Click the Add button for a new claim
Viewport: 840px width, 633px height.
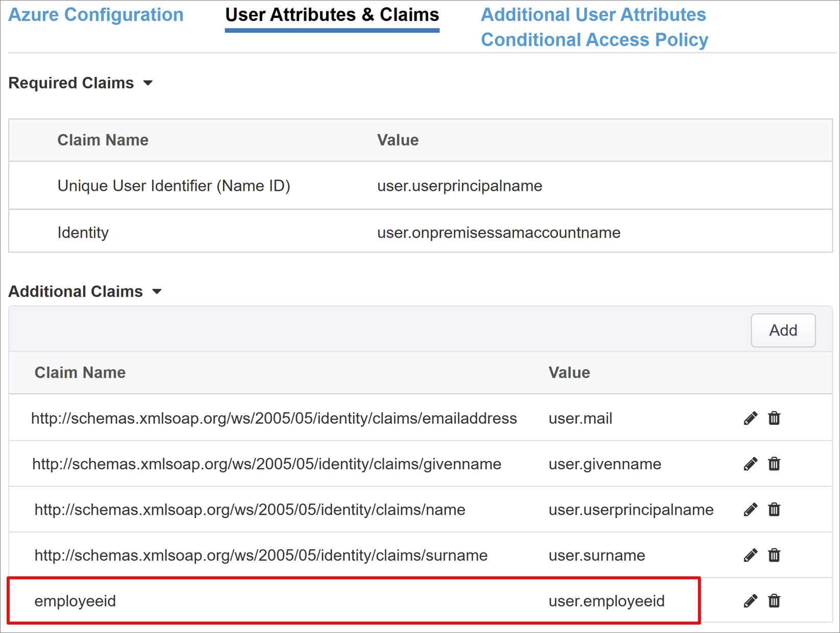[x=782, y=330]
